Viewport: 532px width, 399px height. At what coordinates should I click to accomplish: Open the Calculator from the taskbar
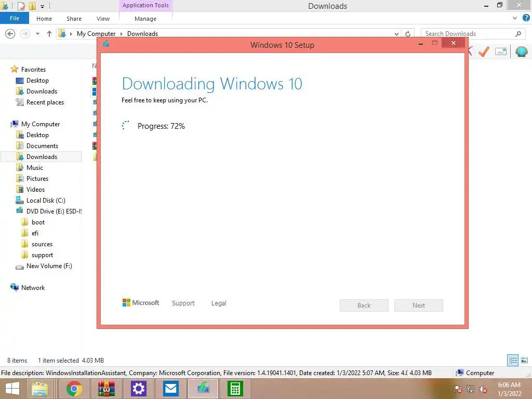click(x=235, y=389)
